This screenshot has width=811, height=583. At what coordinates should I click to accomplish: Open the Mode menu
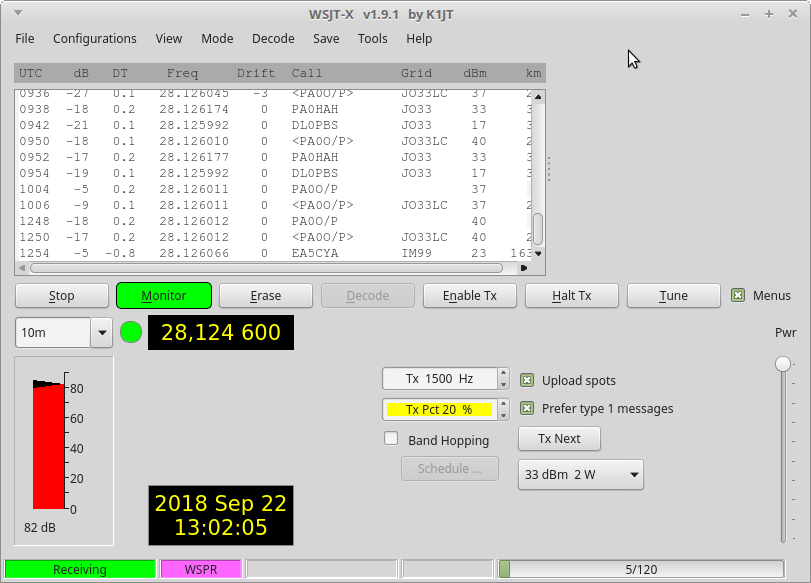[x=217, y=39]
